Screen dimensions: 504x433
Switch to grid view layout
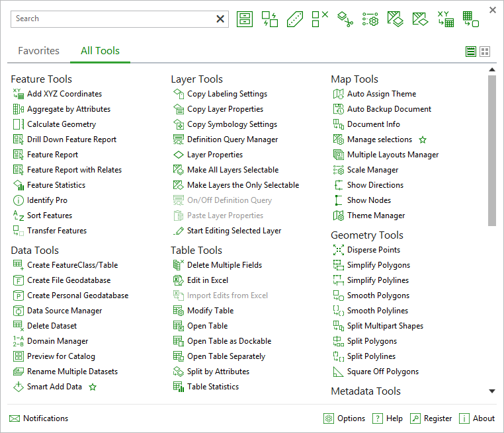pyautogui.click(x=485, y=52)
